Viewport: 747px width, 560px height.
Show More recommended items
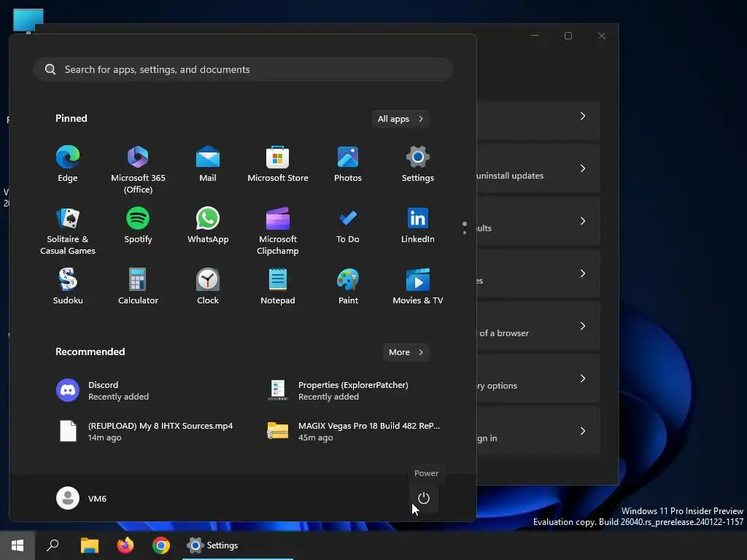(406, 352)
